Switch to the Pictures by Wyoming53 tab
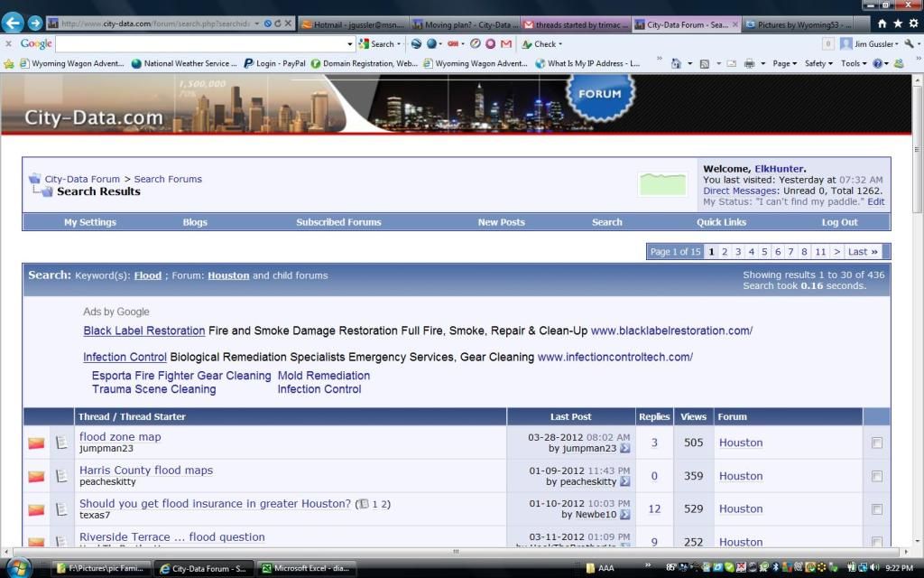 798,24
